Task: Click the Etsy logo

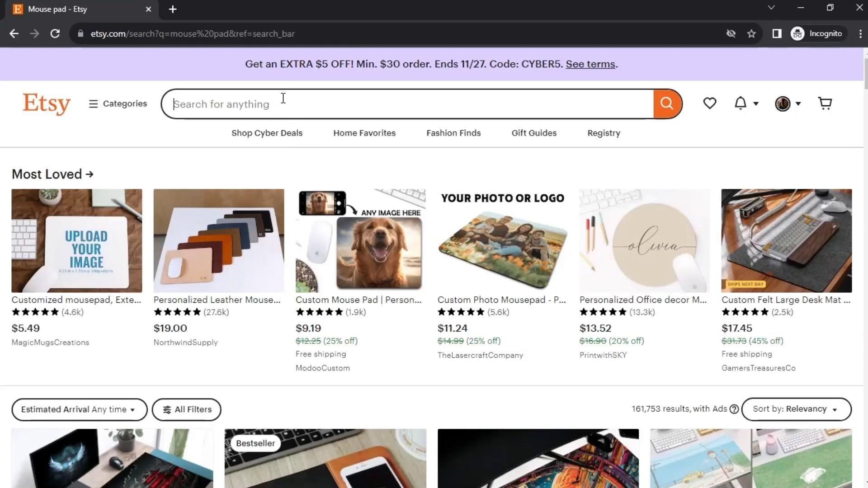Action: pos(47,103)
